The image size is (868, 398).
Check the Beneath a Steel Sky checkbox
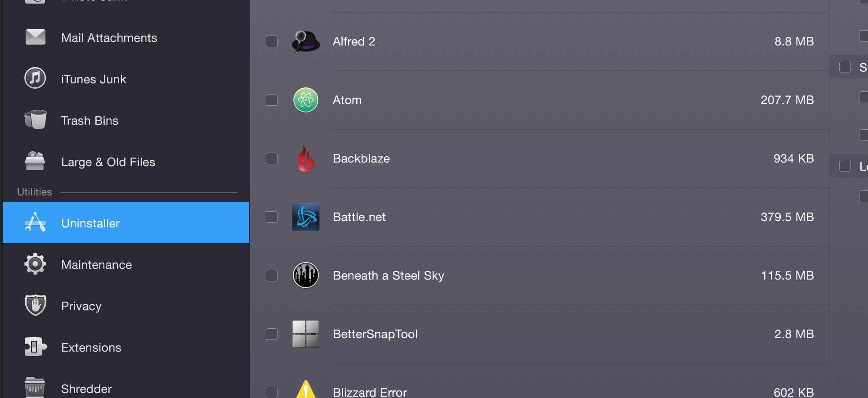click(x=272, y=276)
